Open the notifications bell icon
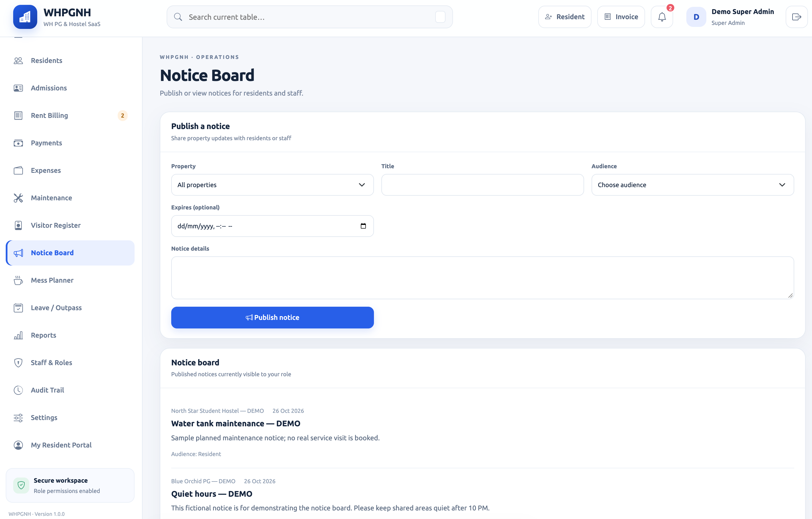The width and height of the screenshot is (812, 519). pos(662,17)
